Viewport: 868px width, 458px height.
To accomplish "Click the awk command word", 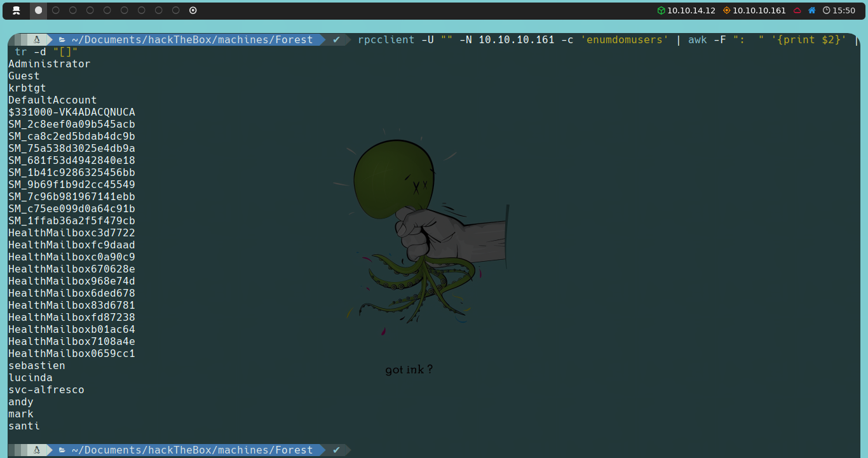I will (x=697, y=39).
